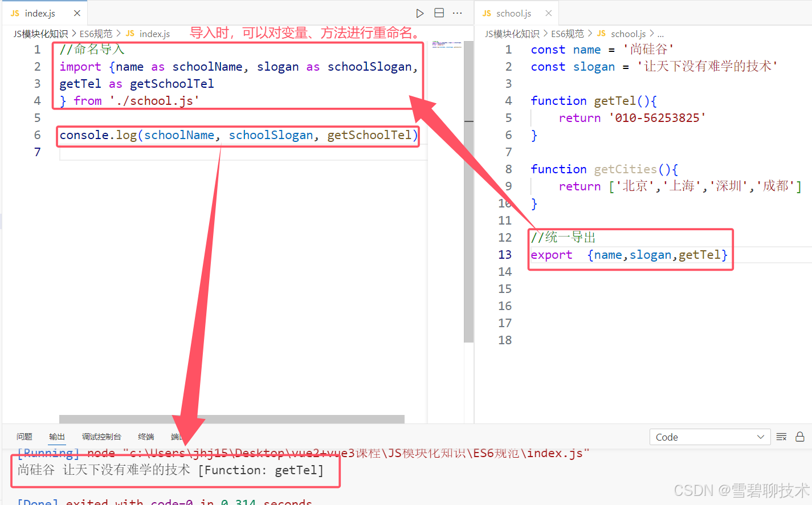The height and width of the screenshot is (505, 812).
Task: Click 'getCities' function name in school.js
Action: click(625, 169)
